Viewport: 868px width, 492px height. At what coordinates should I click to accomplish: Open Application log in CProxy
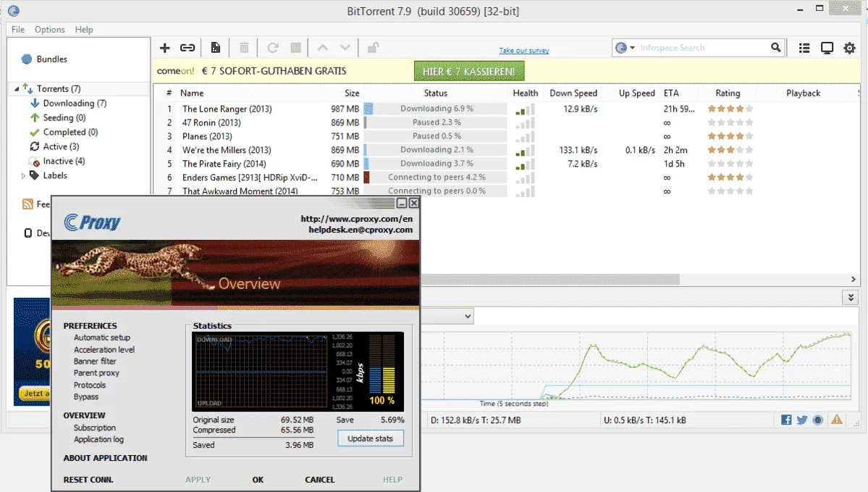pyautogui.click(x=98, y=439)
